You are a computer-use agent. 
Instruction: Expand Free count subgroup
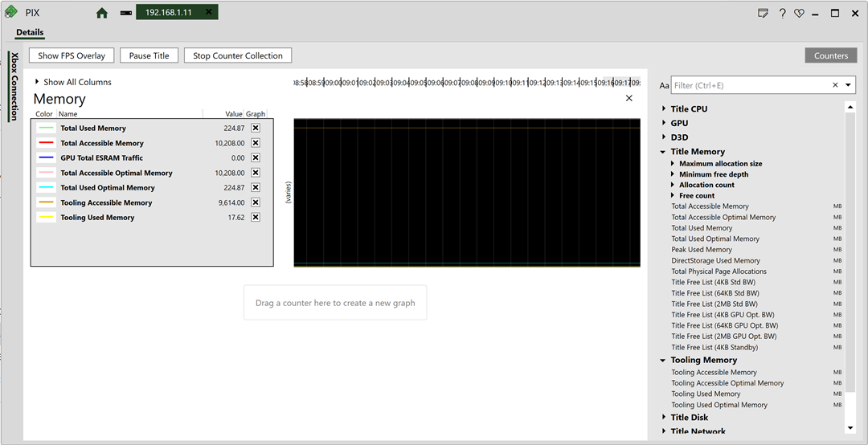(x=673, y=195)
